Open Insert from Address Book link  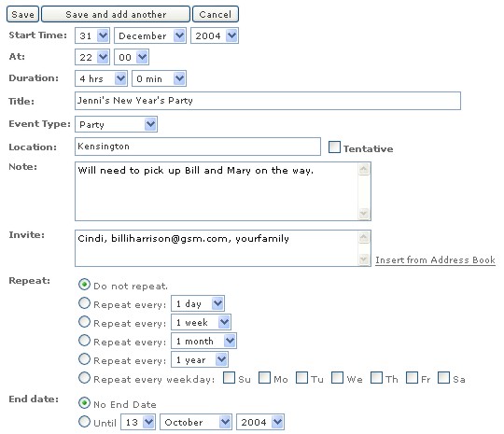point(435,260)
